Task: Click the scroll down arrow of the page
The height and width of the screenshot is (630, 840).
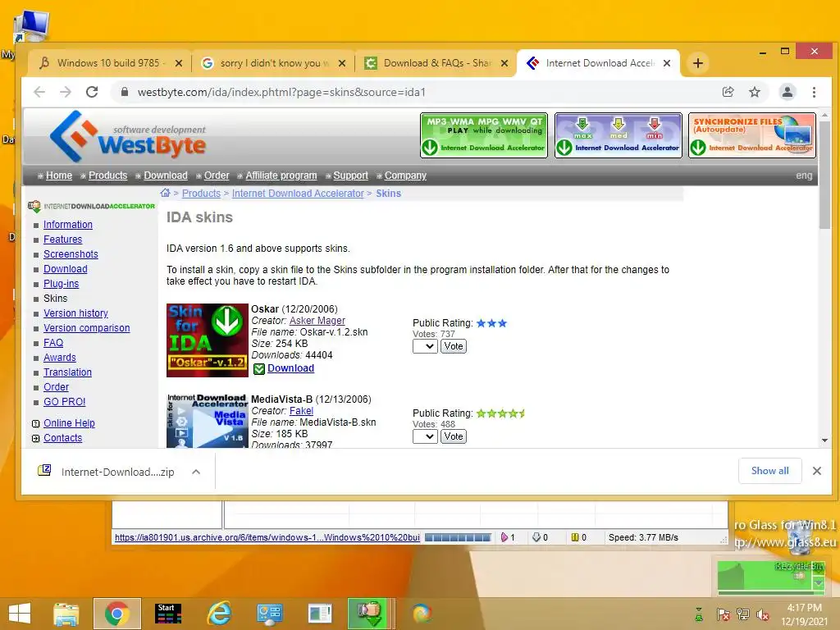Action: [824, 441]
